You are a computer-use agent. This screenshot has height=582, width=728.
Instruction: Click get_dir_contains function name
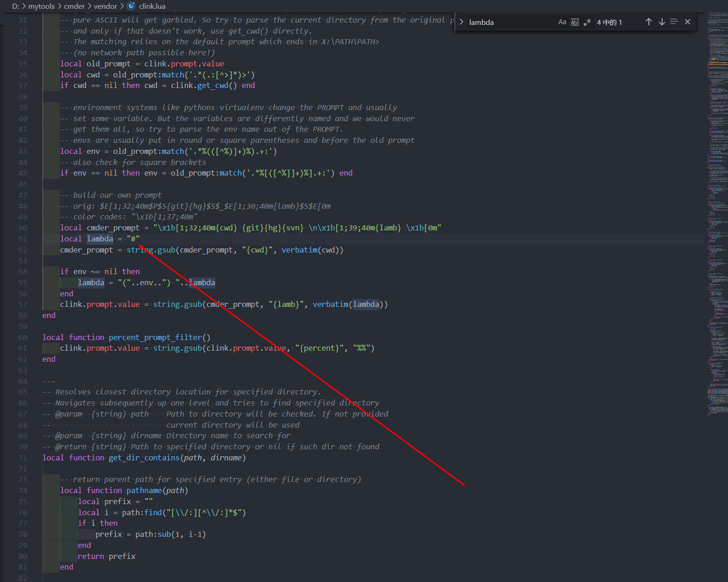click(144, 458)
